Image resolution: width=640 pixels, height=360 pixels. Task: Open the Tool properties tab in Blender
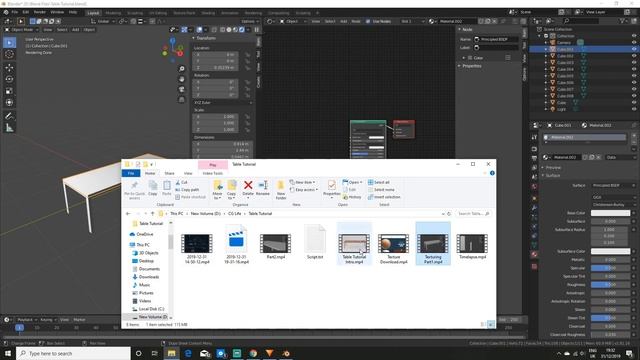click(x=534, y=137)
